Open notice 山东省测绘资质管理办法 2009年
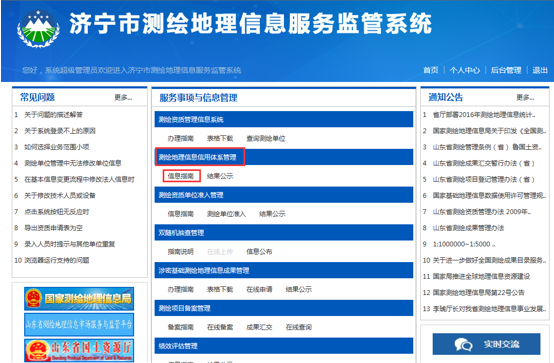Image resolution: width=554 pixels, height=363 pixels. 482,212
